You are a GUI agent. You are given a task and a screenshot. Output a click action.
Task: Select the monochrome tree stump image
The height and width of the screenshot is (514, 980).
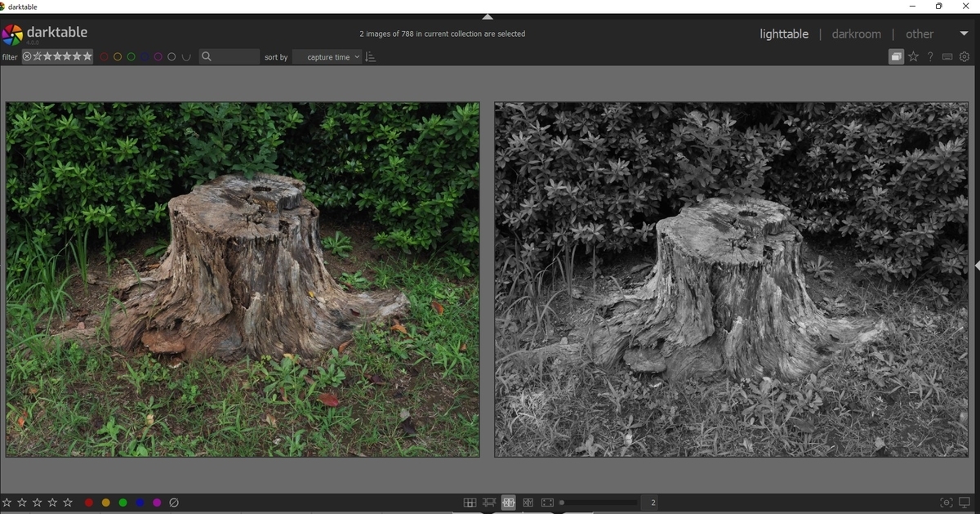point(731,279)
